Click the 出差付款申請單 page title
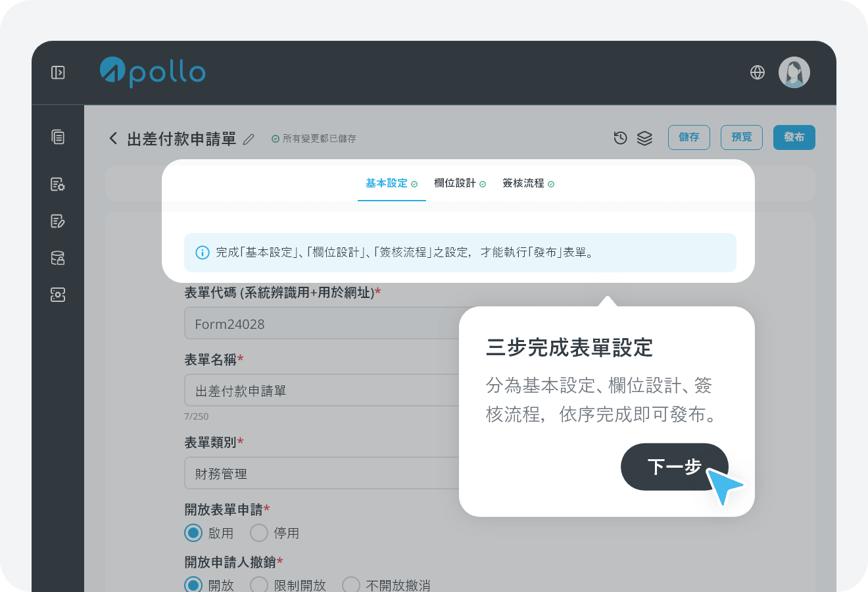Viewport: 868px width, 592px height. (181, 139)
